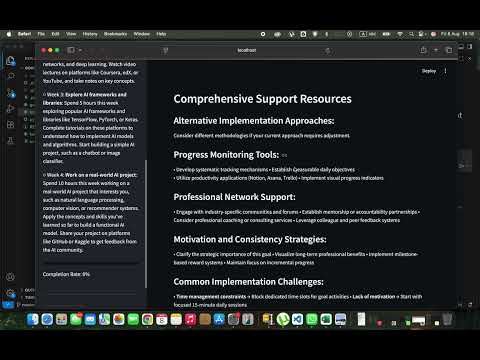Open the Safari menu in the menu bar

(x=24, y=34)
